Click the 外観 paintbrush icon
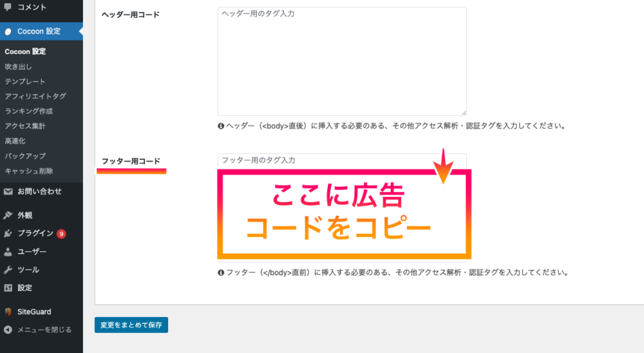The width and height of the screenshot is (644, 353). pyautogui.click(x=8, y=215)
